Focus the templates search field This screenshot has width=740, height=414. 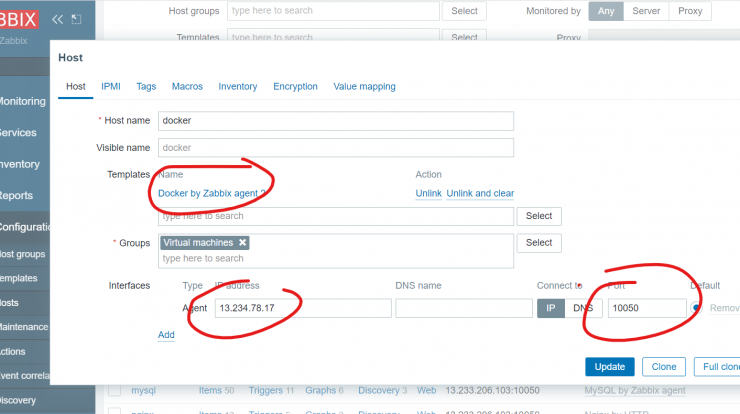coord(336,216)
